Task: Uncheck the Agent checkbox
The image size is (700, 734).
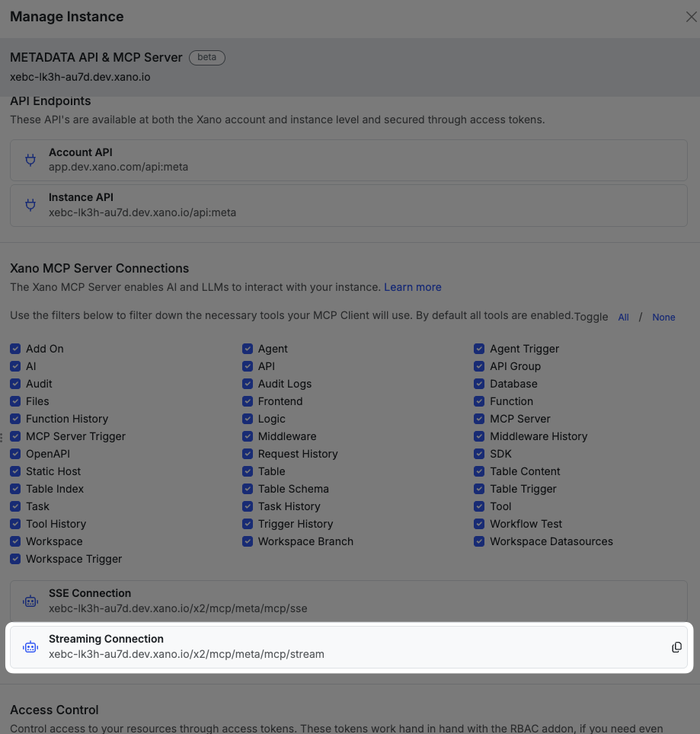Action: coord(248,349)
